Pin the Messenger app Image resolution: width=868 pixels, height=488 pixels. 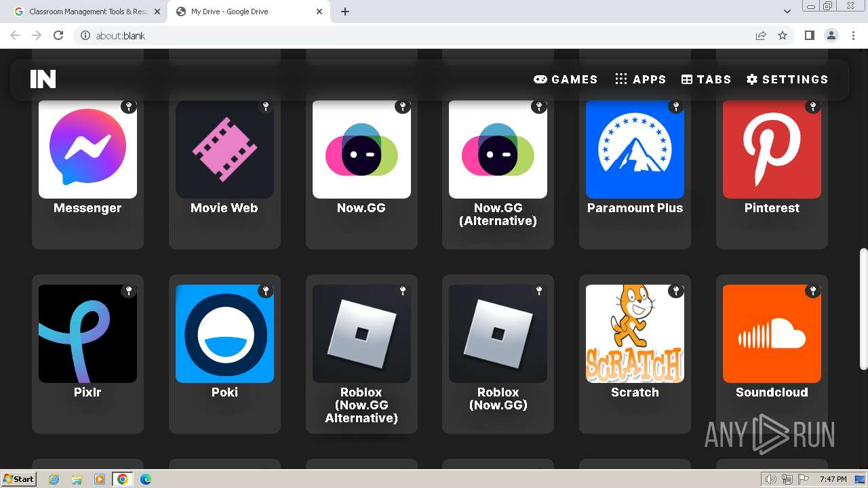pos(129,106)
